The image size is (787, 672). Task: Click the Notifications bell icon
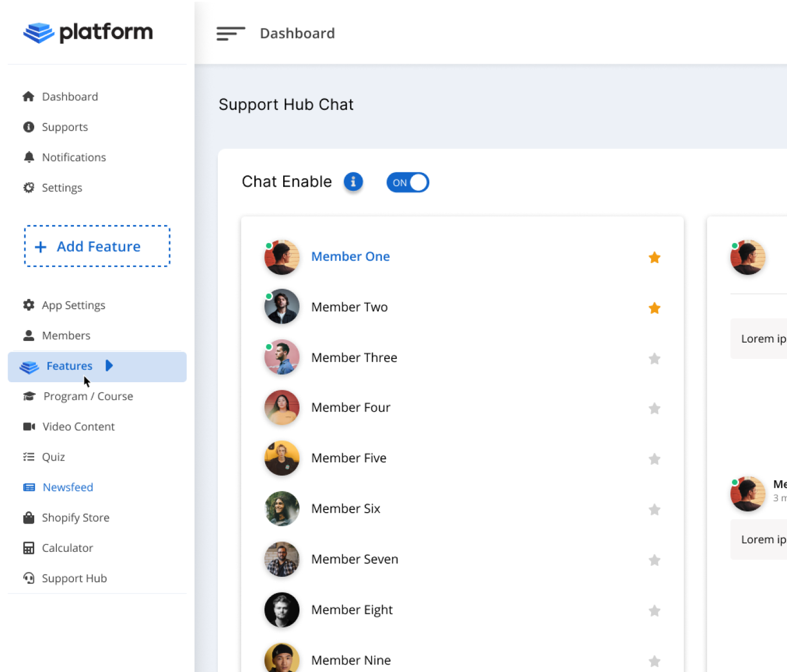click(x=29, y=157)
